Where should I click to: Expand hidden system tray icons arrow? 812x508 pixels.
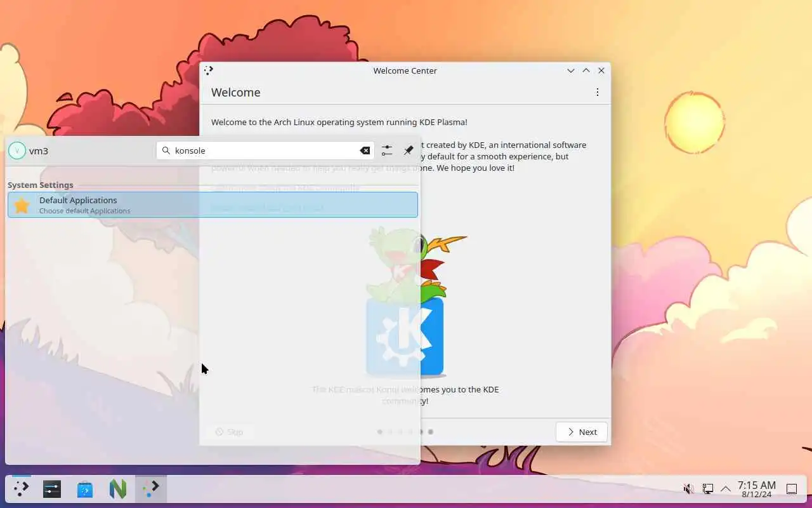tap(726, 489)
